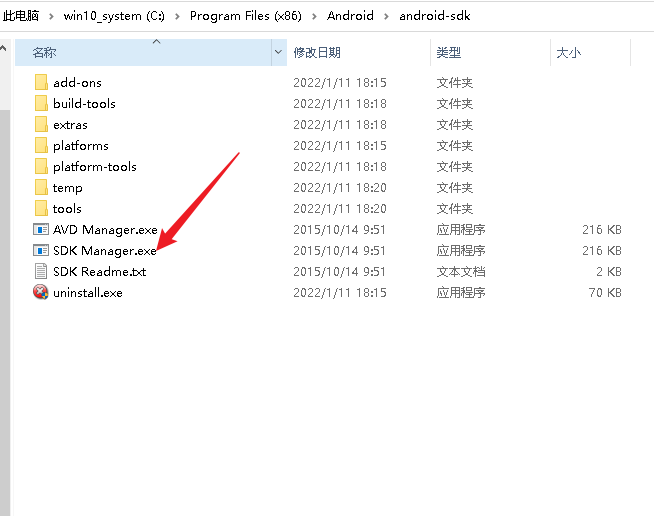Screen dimensions: 654x516
Task: Click the 216 KB size of AVD Manager.exe
Action: tap(602, 229)
